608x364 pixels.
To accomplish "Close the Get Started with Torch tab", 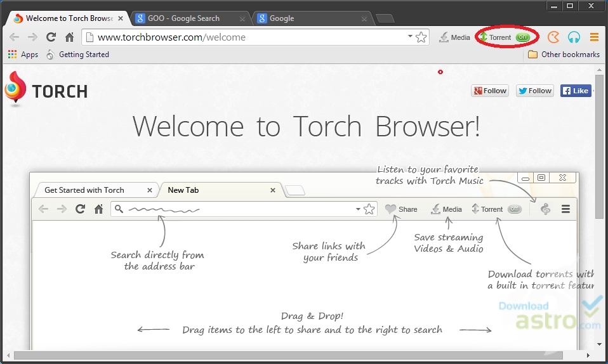I will tap(150, 190).
